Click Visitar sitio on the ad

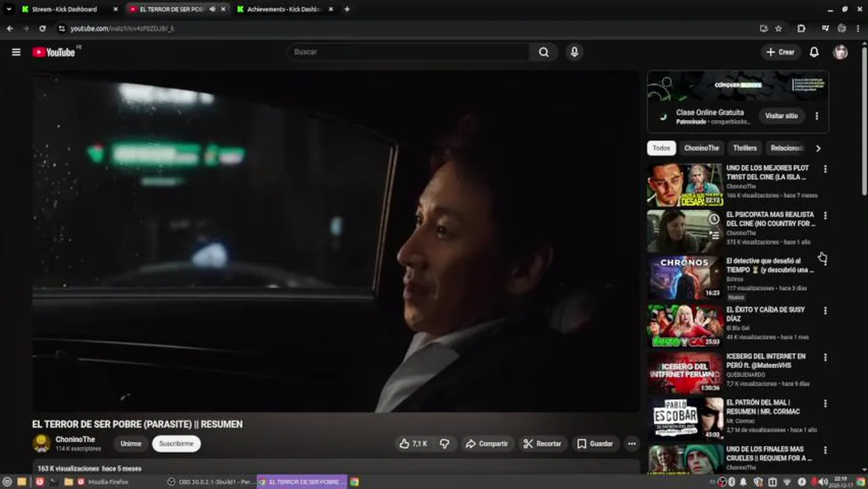click(x=782, y=116)
